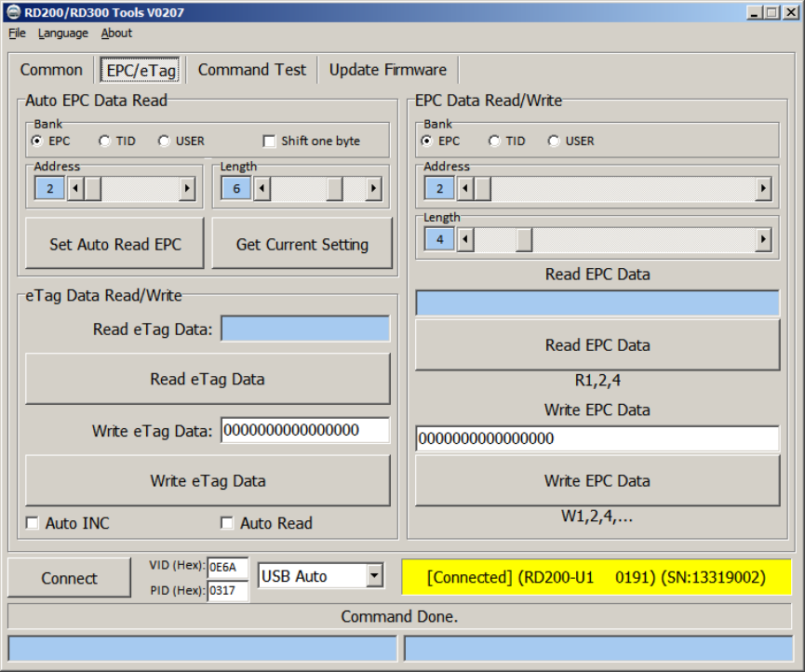The image size is (805, 672).
Task: Open the USB Auto connection dropdown
Action: pyautogui.click(x=375, y=576)
